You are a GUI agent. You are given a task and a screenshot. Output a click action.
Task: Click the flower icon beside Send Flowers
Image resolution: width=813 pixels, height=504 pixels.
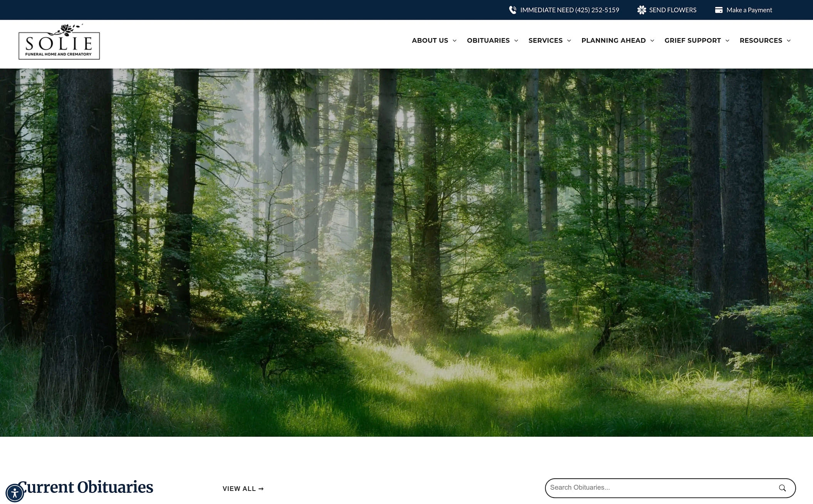(x=641, y=10)
